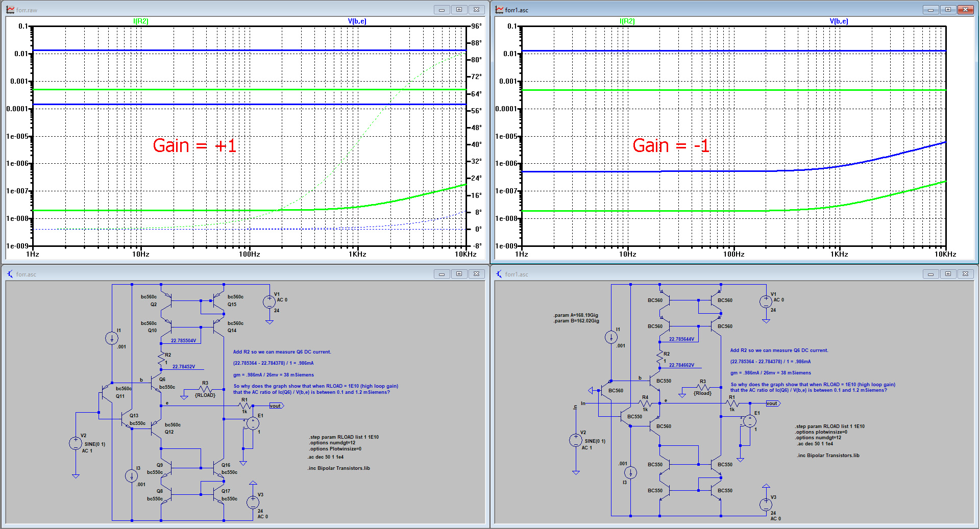The height and width of the screenshot is (529, 980).
Task: Select '.step param RLOAD list 1 1E10' in forr.asc
Action: (344, 437)
